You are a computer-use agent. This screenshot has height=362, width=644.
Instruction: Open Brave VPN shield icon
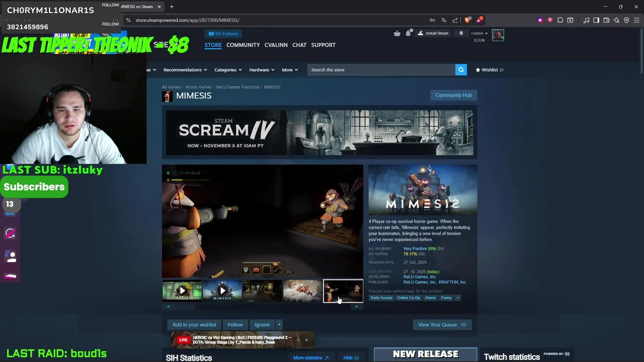tap(626, 20)
